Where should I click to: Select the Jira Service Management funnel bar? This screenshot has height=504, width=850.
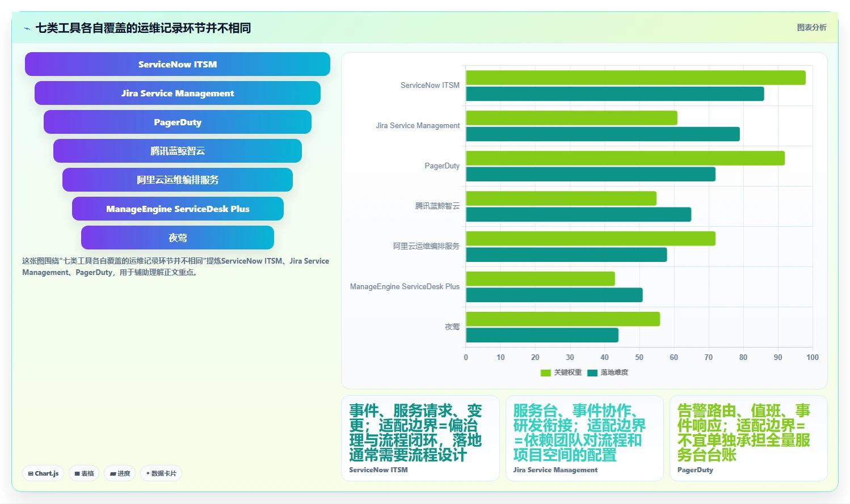pyautogui.click(x=178, y=93)
